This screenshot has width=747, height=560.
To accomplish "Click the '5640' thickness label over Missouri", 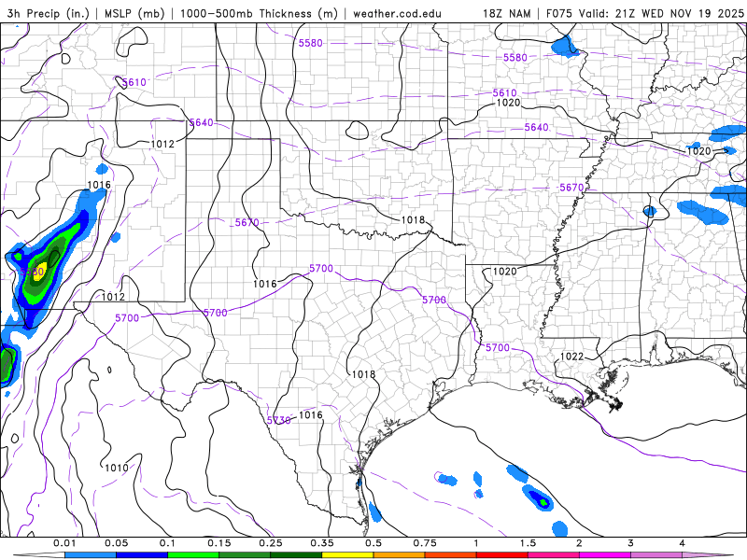I will [536, 127].
